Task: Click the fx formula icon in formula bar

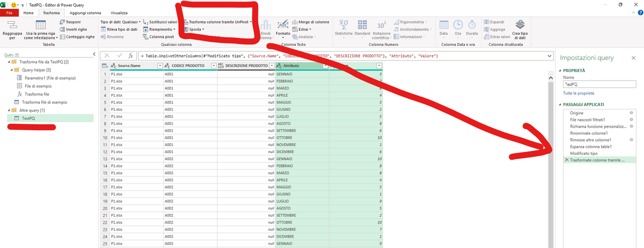Action: click(x=131, y=55)
